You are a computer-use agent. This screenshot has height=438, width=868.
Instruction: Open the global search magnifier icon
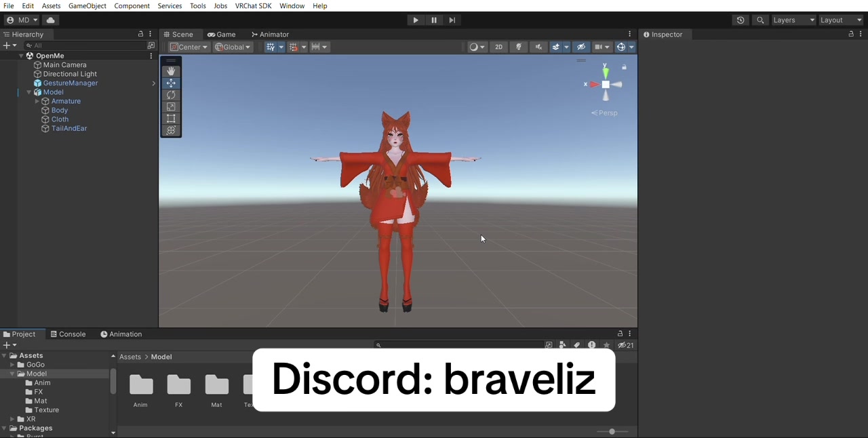(761, 20)
